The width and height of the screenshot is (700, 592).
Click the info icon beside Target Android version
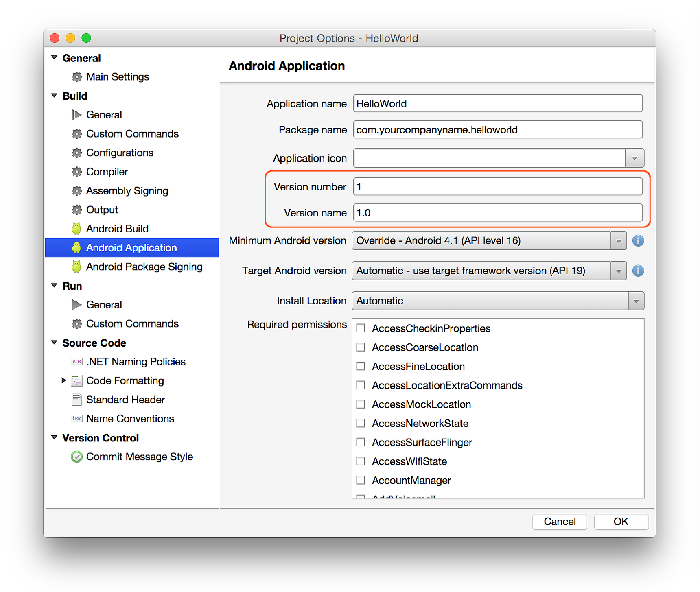coord(638,271)
